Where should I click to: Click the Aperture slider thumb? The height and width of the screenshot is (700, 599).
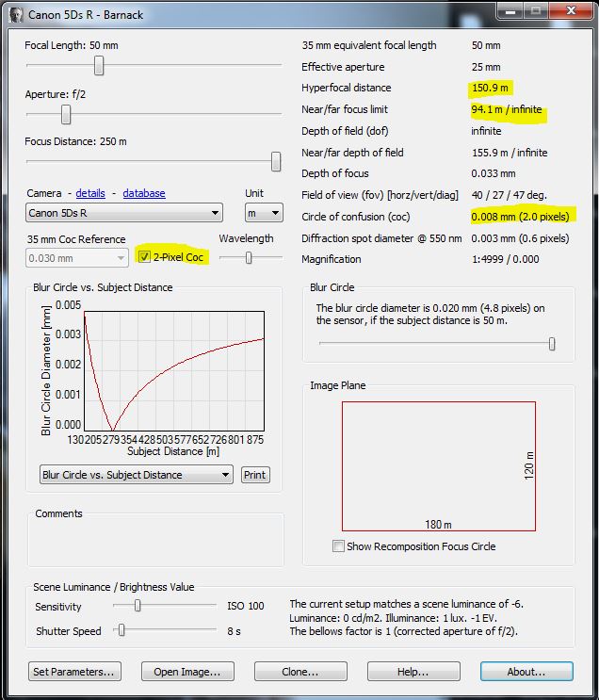[66, 115]
